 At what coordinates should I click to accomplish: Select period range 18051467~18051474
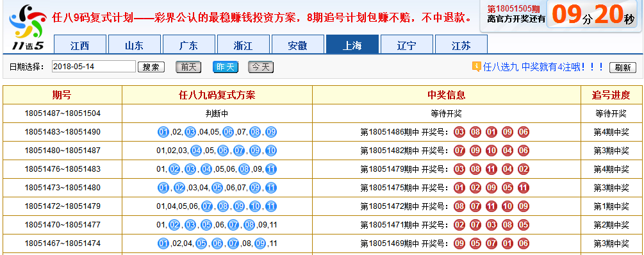[x=62, y=243]
